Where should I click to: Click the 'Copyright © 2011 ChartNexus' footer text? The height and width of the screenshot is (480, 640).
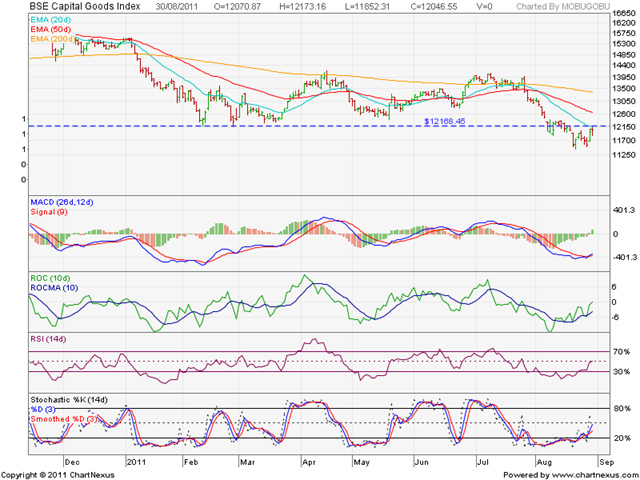coord(58,475)
